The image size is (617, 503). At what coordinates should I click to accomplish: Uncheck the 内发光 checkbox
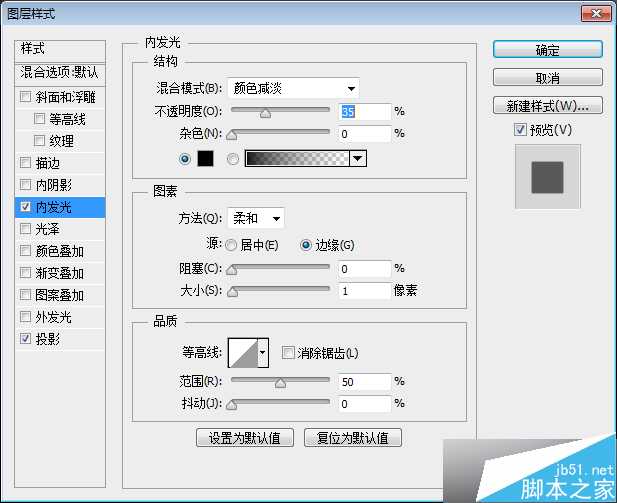[x=26, y=206]
